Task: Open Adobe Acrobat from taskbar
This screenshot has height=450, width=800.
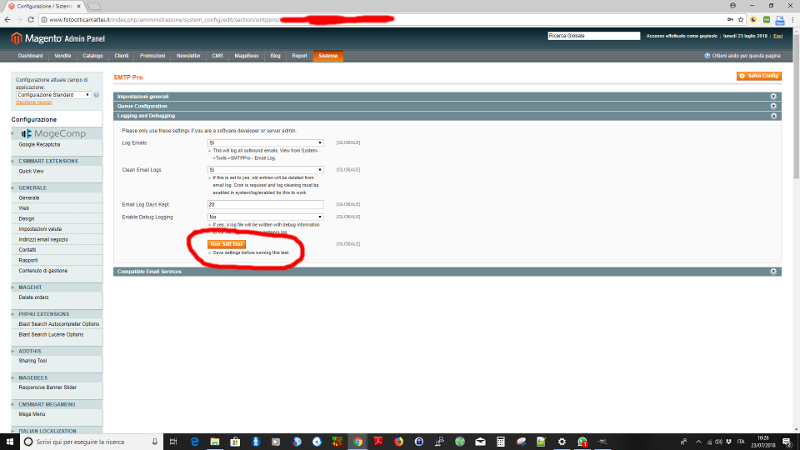Action: pyautogui.click(x=378, y=442)
